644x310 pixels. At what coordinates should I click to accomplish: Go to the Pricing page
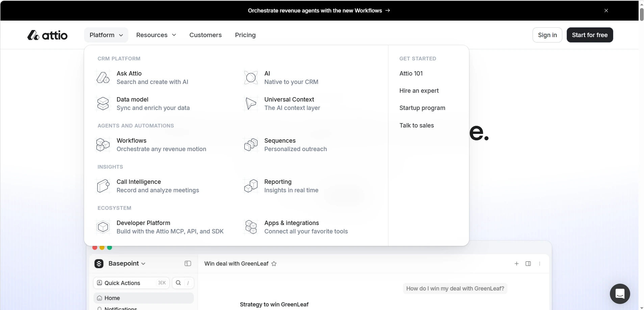[x=245, y=35]
